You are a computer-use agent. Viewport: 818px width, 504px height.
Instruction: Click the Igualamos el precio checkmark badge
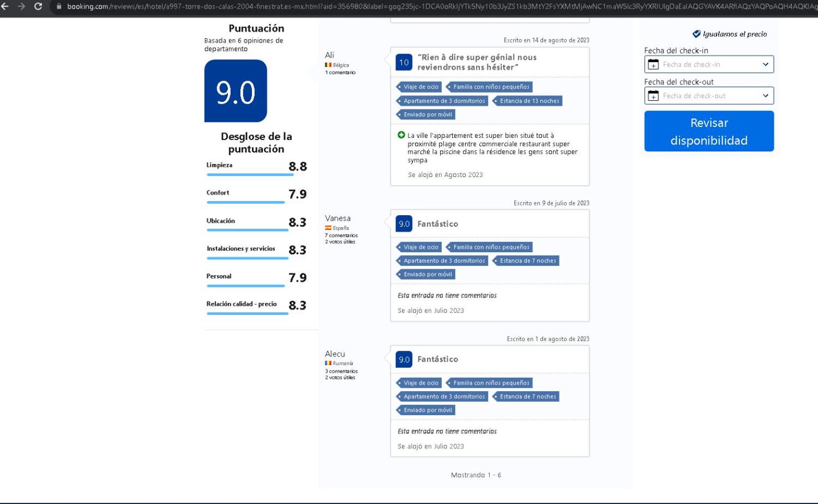click(x=696, y=34)
